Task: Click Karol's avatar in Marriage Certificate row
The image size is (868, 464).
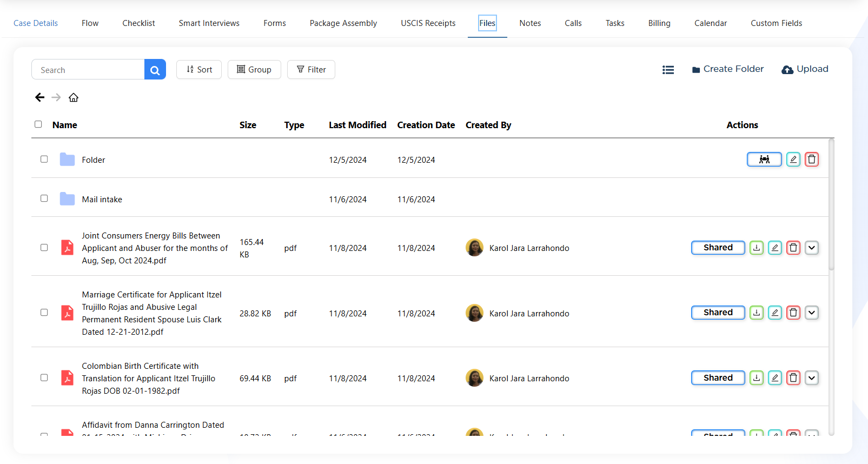Action: pyautogui.click(x=474, y=313)
